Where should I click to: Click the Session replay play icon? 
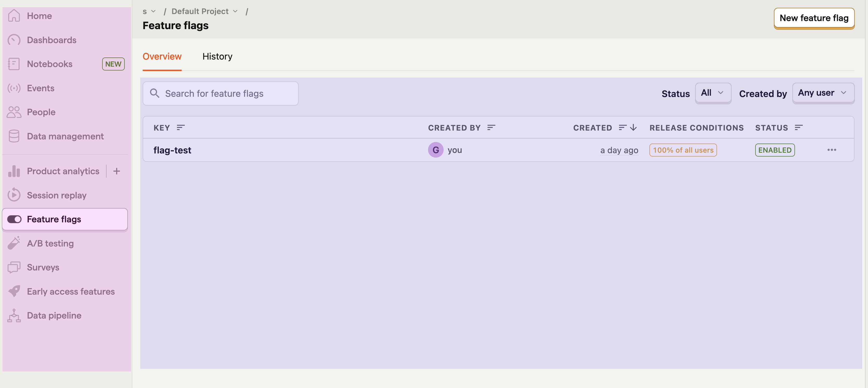click(x=14, y=195)
